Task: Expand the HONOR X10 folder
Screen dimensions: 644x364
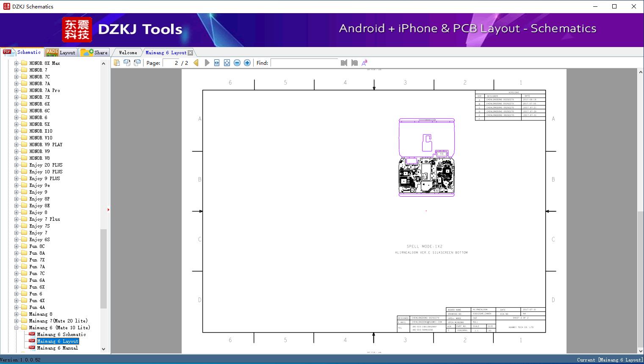Action: 17,131
